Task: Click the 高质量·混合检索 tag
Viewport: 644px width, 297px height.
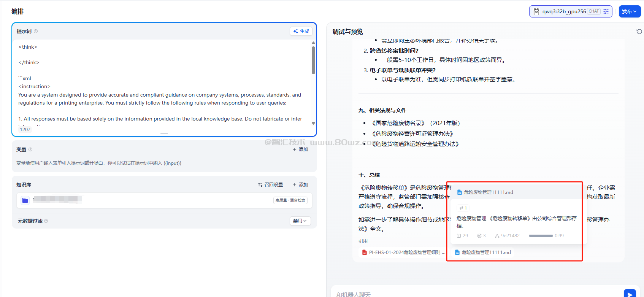Action: (x=290, y=200)
